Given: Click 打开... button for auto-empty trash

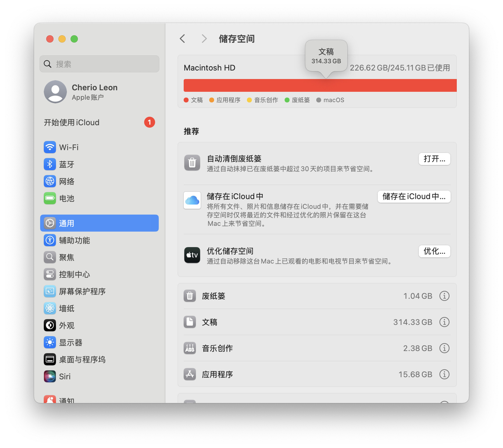Looking at the screenshot, I should [x=434, y=159].
